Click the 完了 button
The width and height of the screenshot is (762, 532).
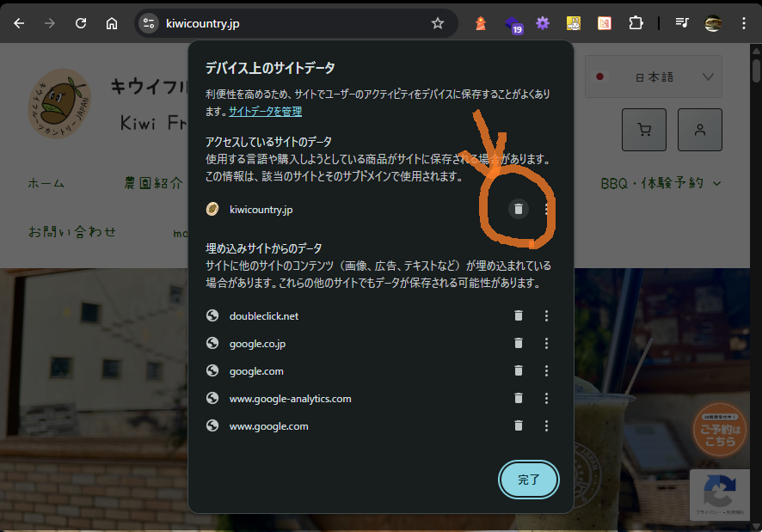[529, 480]
